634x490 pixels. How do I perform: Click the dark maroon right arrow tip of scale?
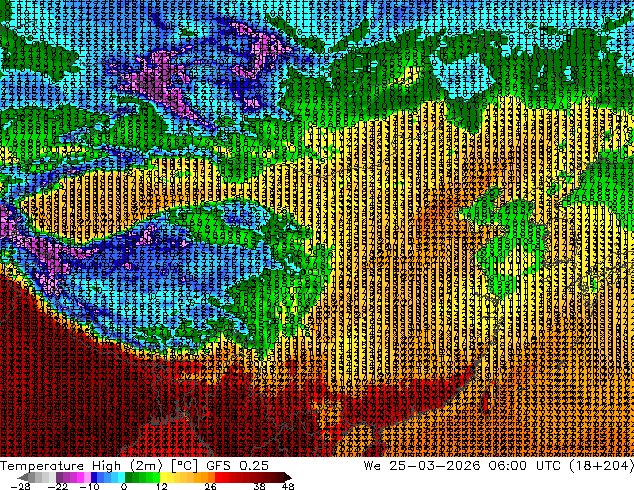pos(288,477)
